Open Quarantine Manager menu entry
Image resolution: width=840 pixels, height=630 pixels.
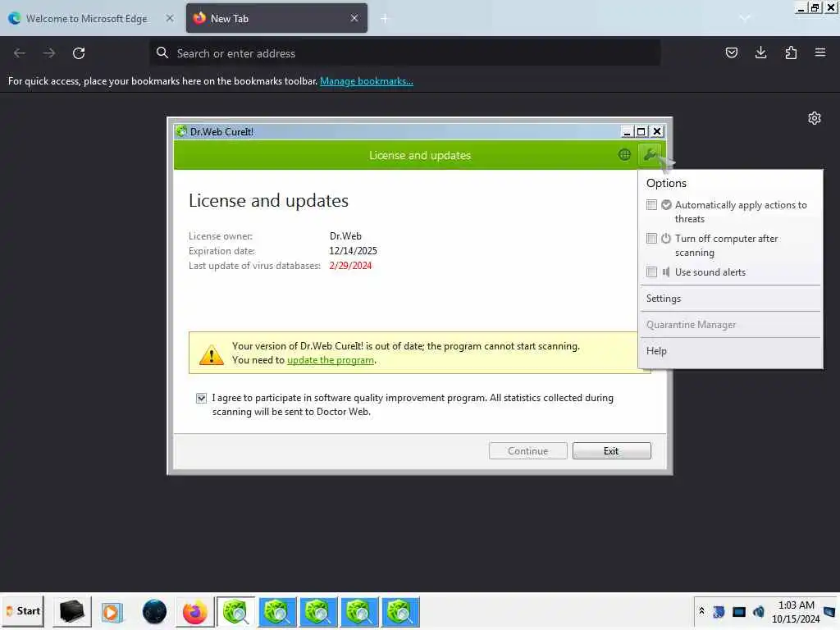point(730,325)
